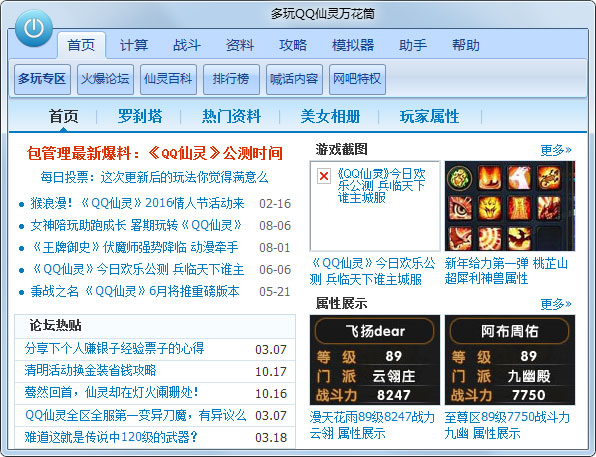Click the date 02-16 in news list
Viewport: 596px width, 457px height.
point(275,204)
